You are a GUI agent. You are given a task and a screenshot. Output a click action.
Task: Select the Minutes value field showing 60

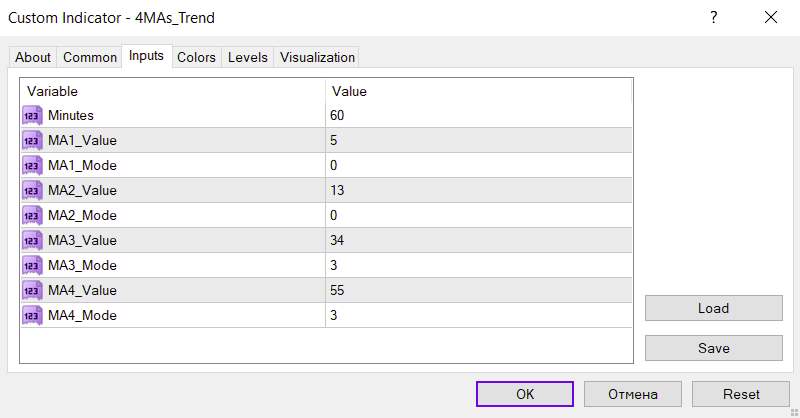[x=480, y=115]
